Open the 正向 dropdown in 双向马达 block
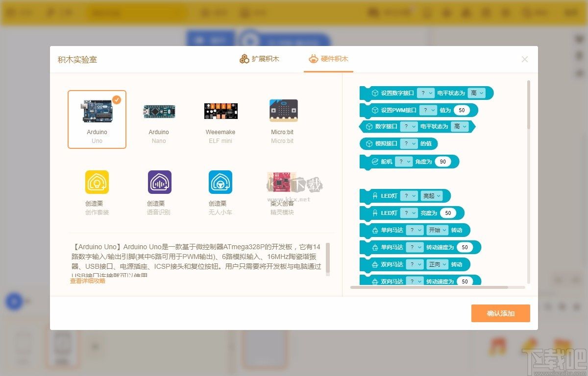The width and height of the screenshot is (588, 376). [x=438, y=264]
